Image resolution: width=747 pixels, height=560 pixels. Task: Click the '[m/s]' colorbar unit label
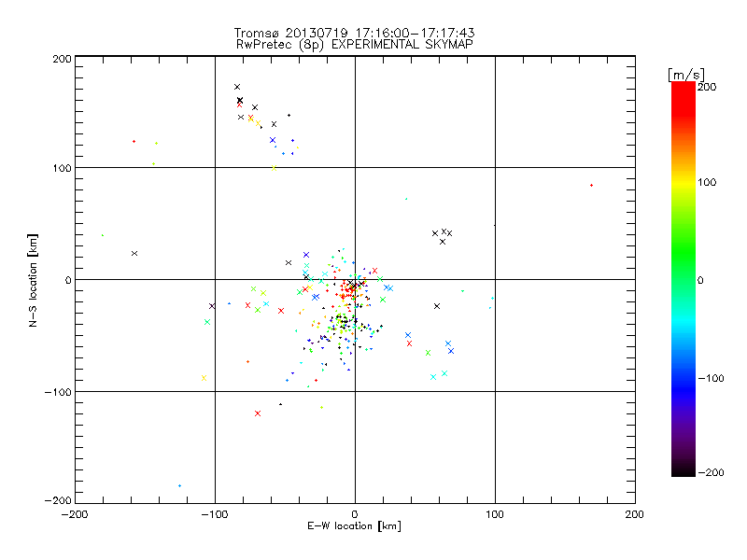pyautogui.click(x=685, y=75)
